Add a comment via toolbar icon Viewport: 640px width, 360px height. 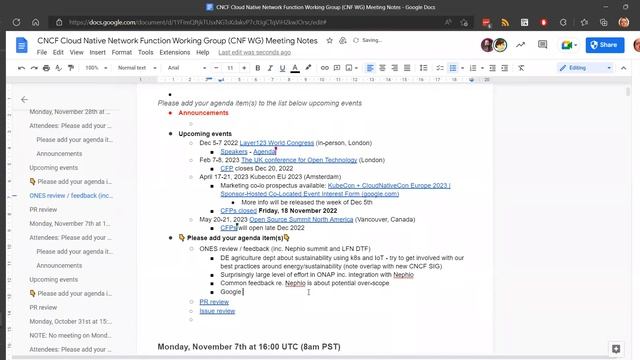pyautogui.click(x=337, y=68)
